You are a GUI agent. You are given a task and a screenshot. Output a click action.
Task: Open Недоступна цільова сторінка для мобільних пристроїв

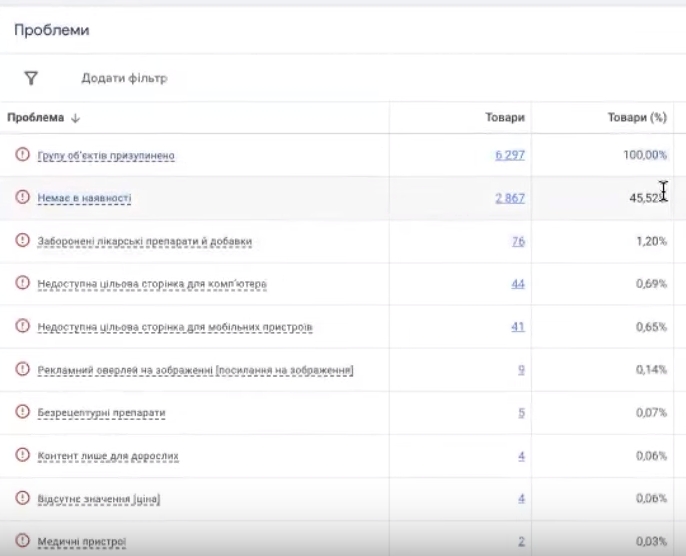pos(175,327)
